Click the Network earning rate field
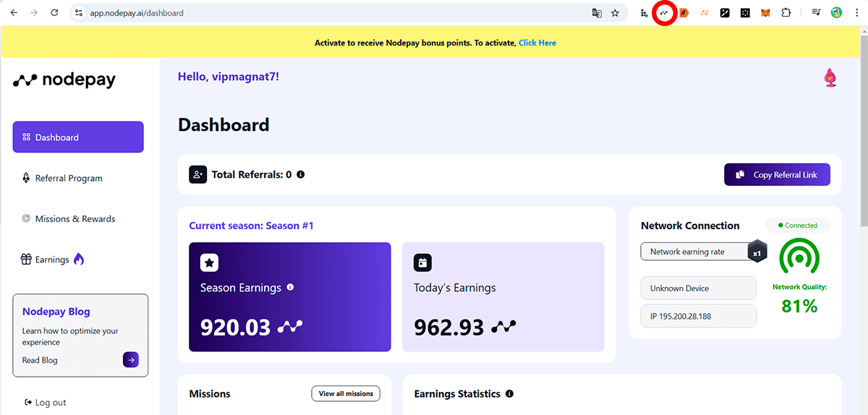The width and height of the screenshot is (868, 415). click(x=697, y=252)
